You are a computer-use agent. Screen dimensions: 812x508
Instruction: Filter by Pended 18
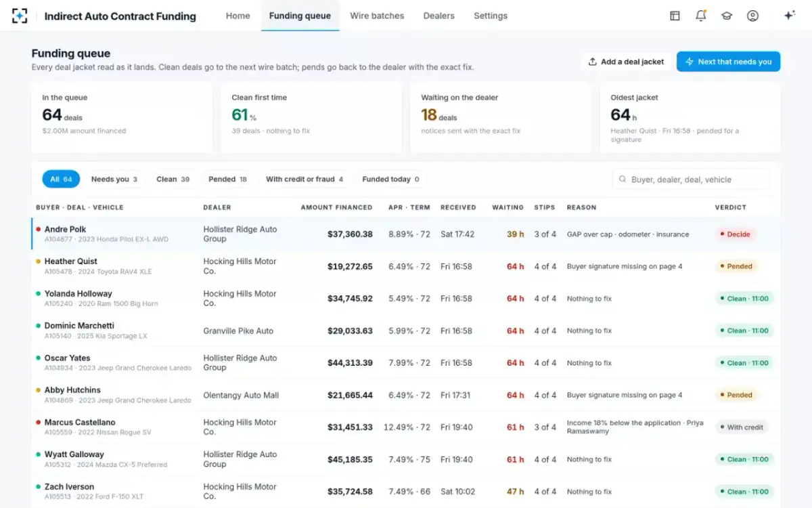(x=227, y=179)
